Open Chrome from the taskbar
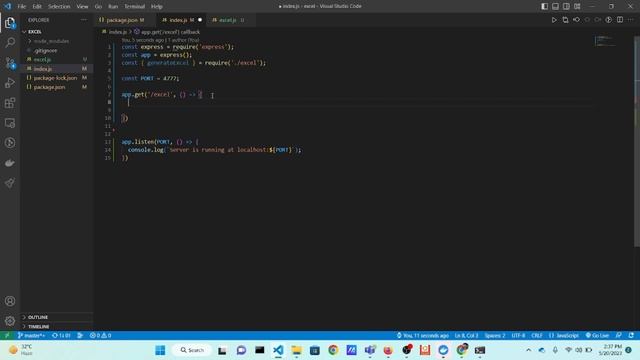640x360 pixels. click(333, 350)
